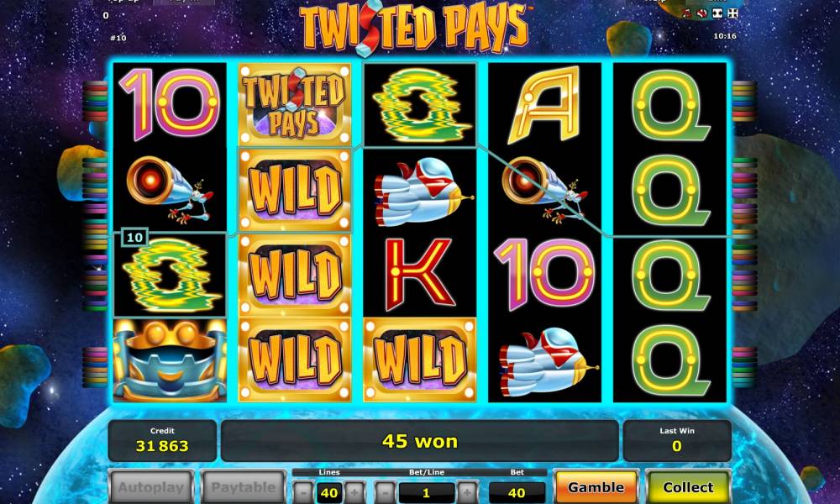Select the WILD symbol on reel three

click(419, 360)
